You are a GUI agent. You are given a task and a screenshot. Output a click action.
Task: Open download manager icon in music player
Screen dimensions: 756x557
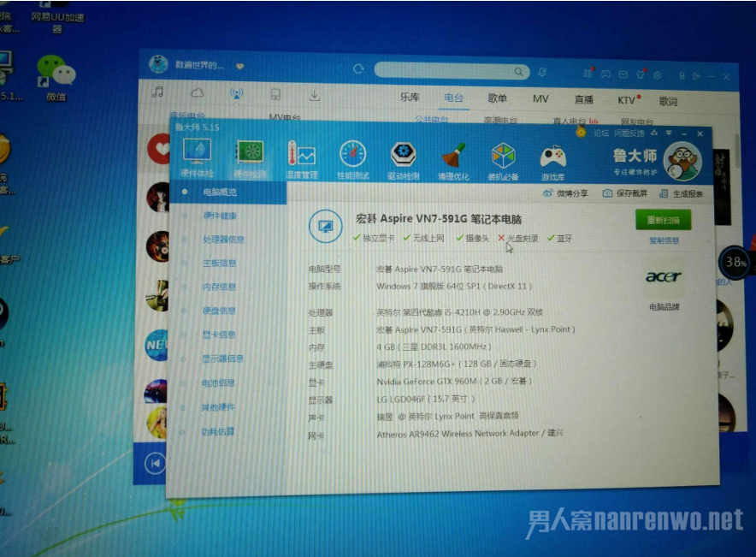click(x=315, y=96)
